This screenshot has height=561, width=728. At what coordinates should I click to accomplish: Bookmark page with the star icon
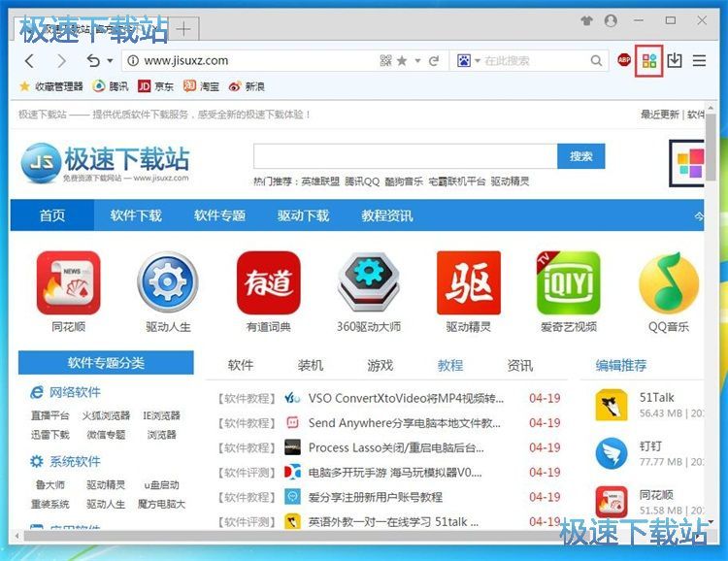(402, 60)
